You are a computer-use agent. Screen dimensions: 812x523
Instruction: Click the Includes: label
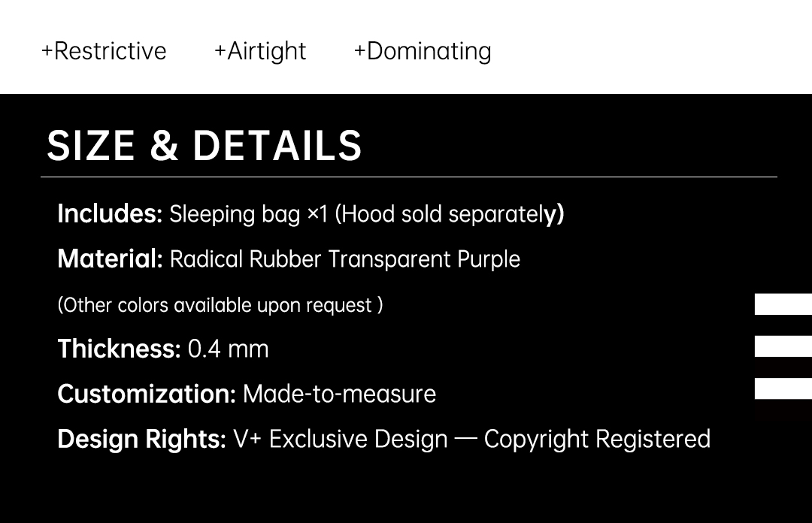tap(110, 214)
